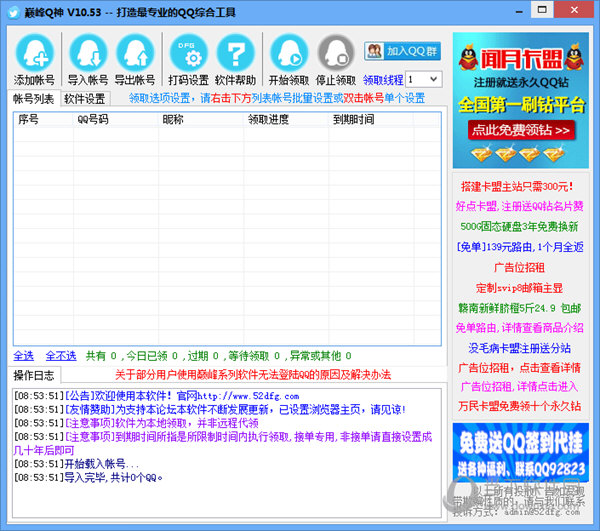The height and width of the screenshot is (531, 600).
Task: Open the 搭建卡盟主站只需300元 ad link
Action: click(517, 187)
